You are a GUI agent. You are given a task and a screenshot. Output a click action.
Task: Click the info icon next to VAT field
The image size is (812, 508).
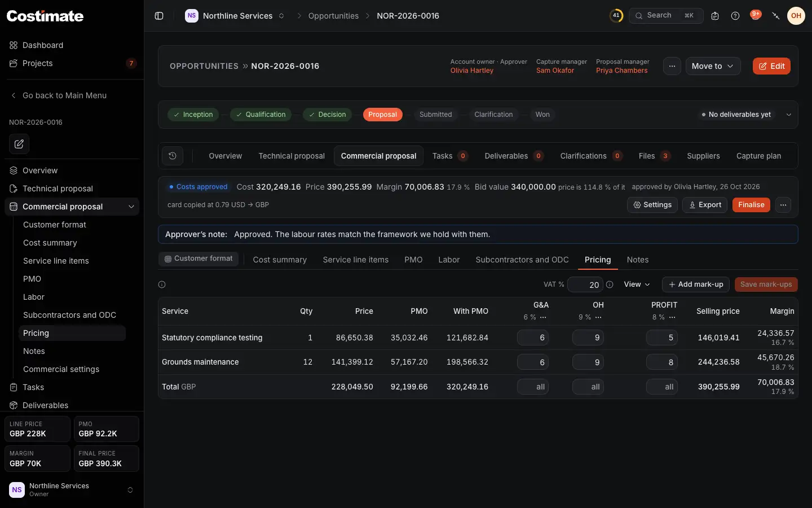coord(610,284)
